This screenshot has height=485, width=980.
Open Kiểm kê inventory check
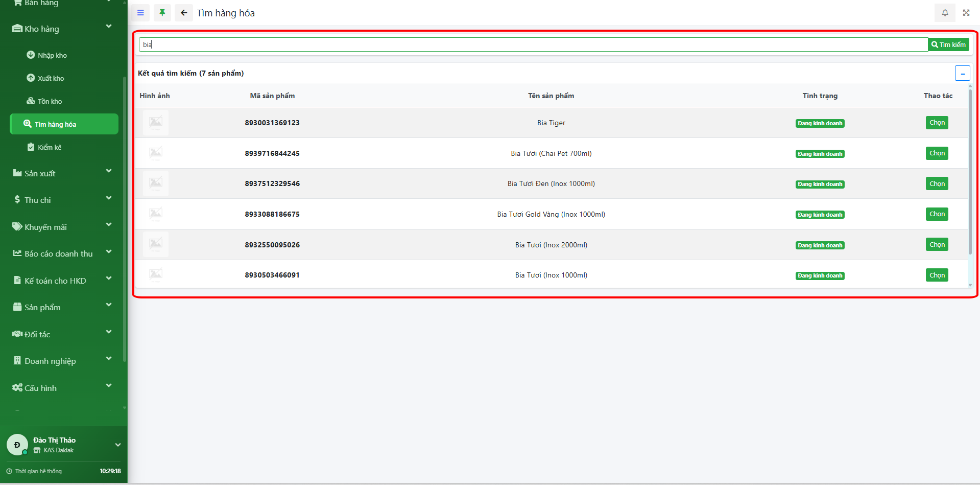pos(49,147)
